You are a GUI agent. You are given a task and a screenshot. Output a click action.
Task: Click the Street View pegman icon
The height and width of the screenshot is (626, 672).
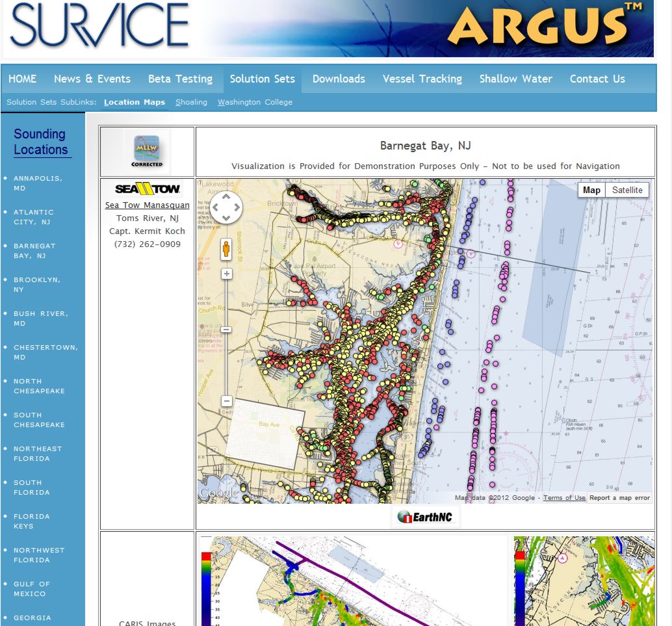226,249
